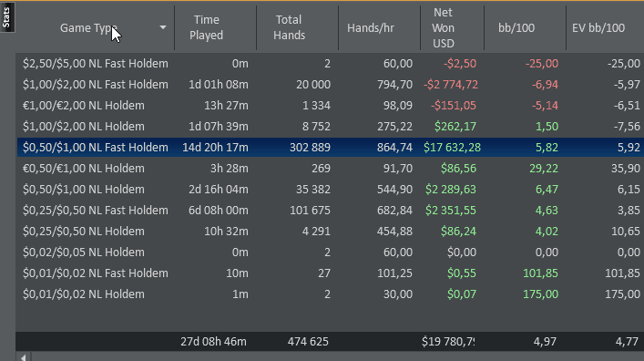Select the $2,50/$5,00 NL Fast Holdem row

tap(331, 63)
